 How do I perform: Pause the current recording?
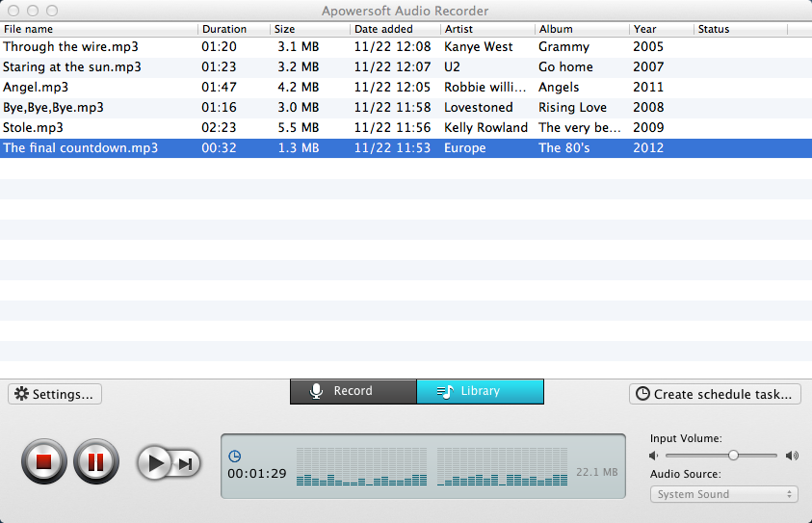coord(95,461)
